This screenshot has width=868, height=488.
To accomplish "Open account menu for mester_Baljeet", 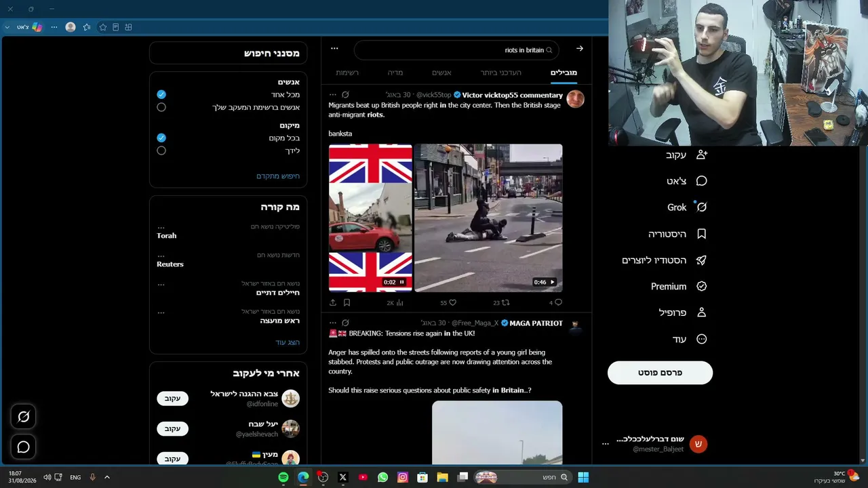I will (606, 444).
